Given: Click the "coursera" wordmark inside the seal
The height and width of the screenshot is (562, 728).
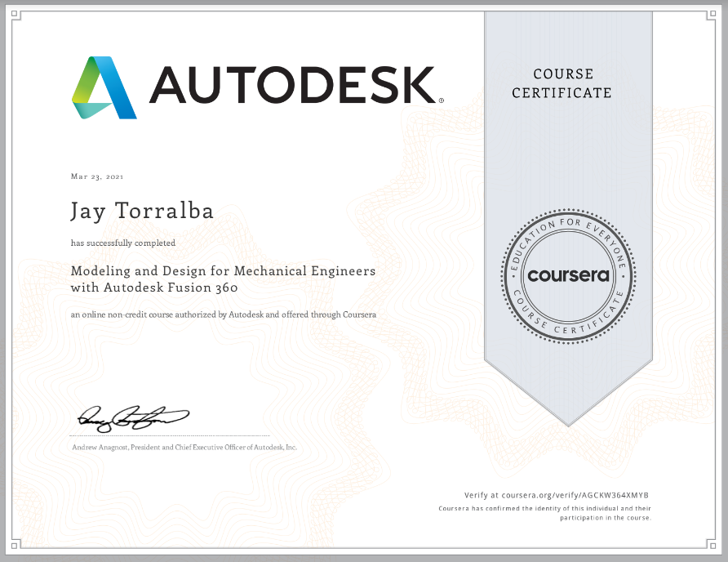Looking at the screenshot, I should 568,275.
